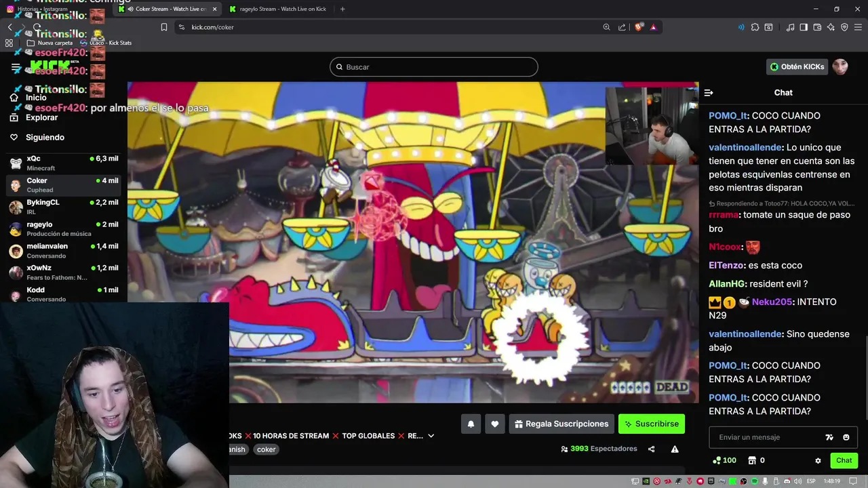Open Brave Leo AI sparkle icon

click(831, 27)
